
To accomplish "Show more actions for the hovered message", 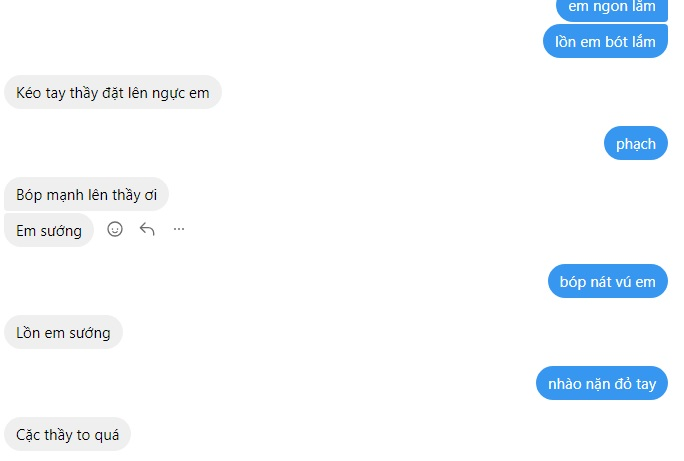I will (179, 229).
